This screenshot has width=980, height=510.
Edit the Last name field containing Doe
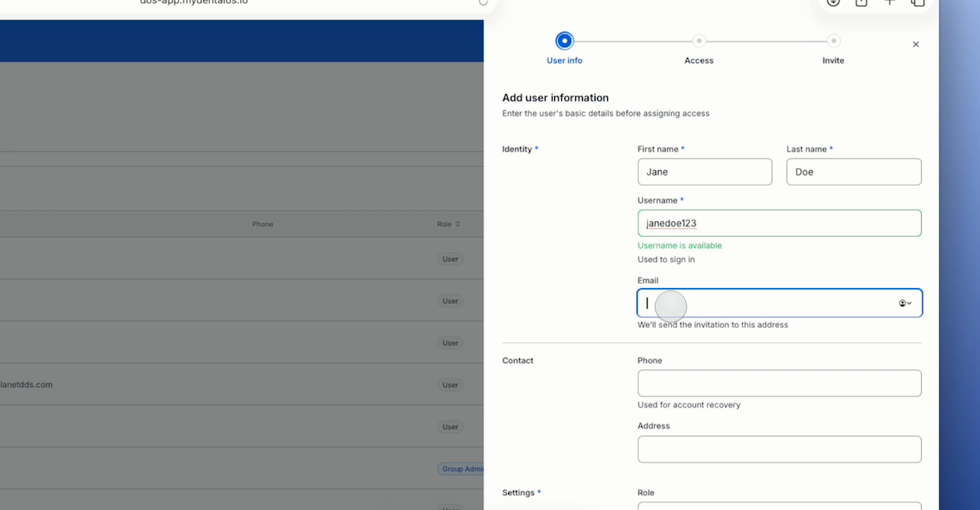tap(854, 172)
